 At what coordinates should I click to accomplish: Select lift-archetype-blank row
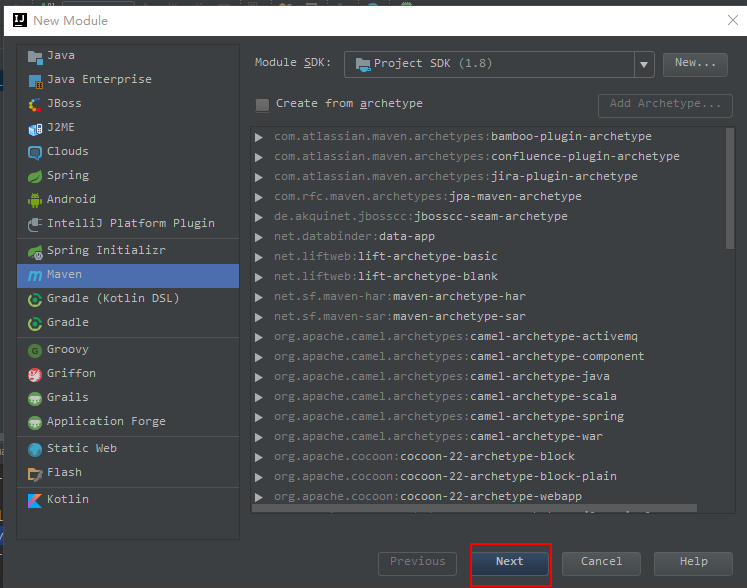(x=488, y=276)
